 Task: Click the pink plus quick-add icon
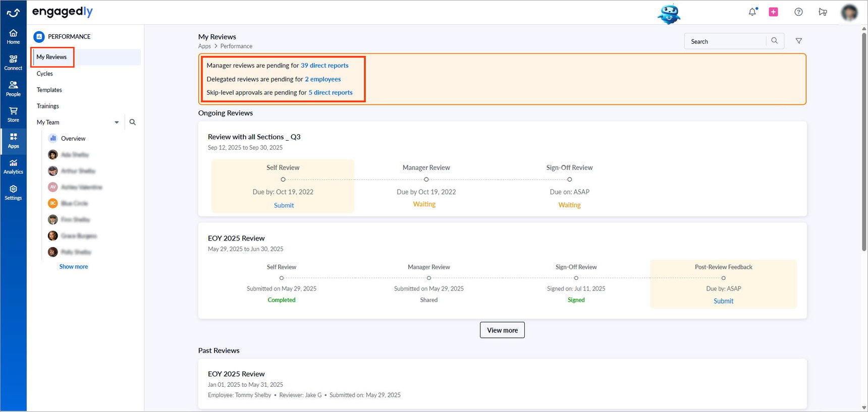click(x=773, y=12)
